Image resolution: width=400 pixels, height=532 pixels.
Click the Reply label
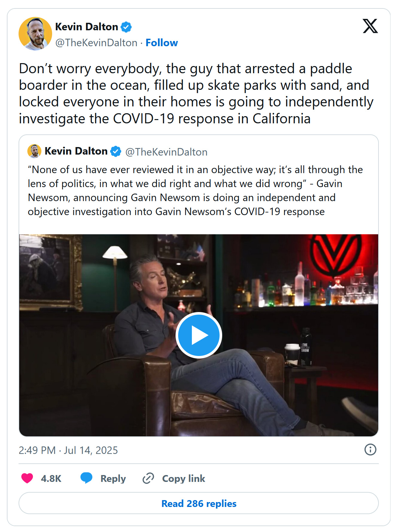pyautogui.click(x=113, y=479)
